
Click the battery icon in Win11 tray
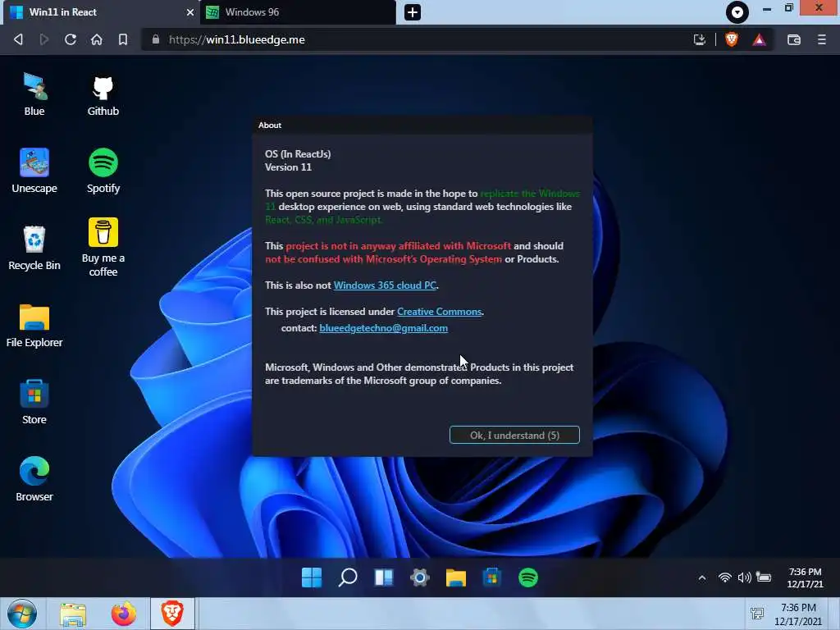764,577
